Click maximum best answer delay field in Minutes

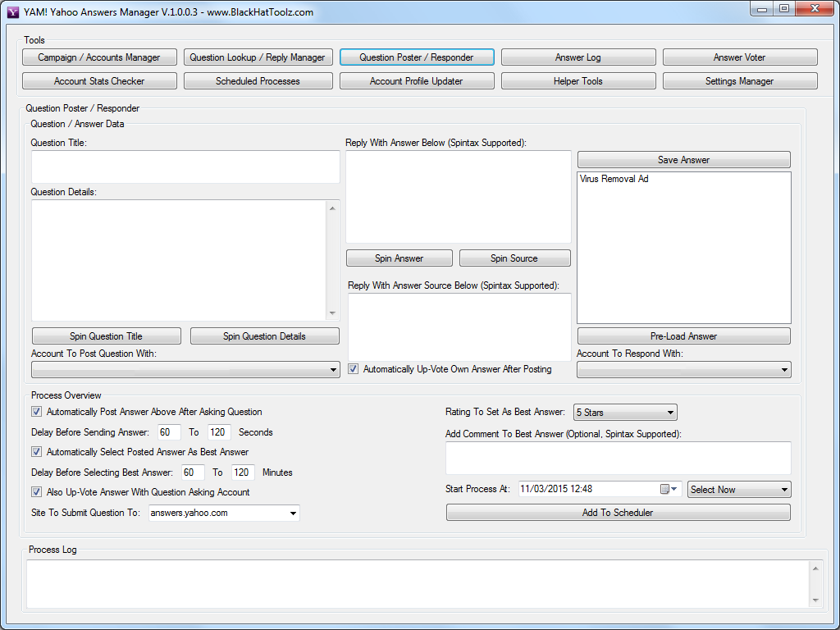click(x=243, y=472)
